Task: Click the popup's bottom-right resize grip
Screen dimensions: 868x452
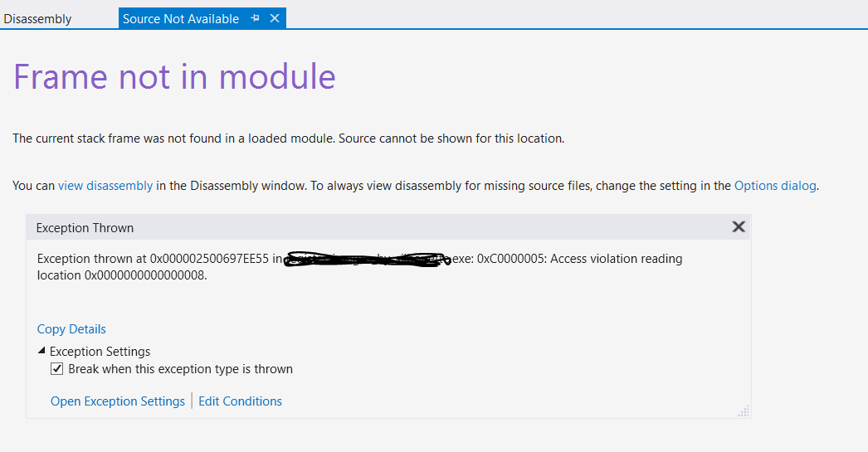Action: pyautogui.click(x=744, y=411)
